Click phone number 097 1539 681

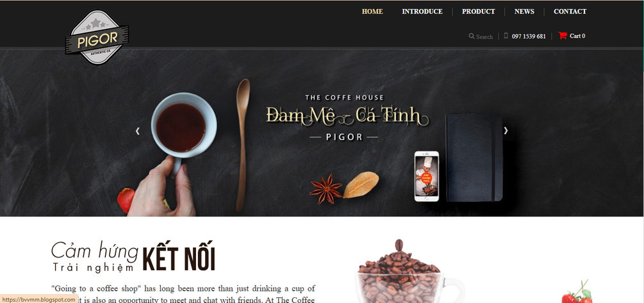tap(529, 36)
